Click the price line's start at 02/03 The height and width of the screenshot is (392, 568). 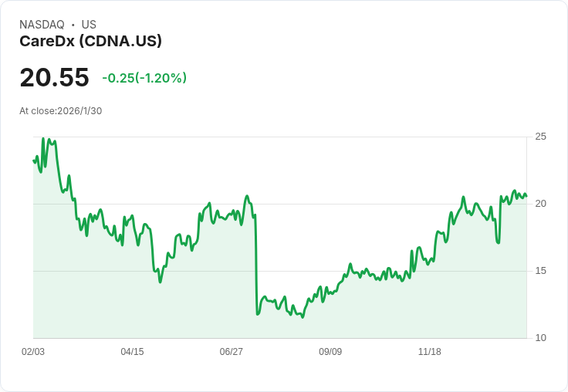pos(34,161)
